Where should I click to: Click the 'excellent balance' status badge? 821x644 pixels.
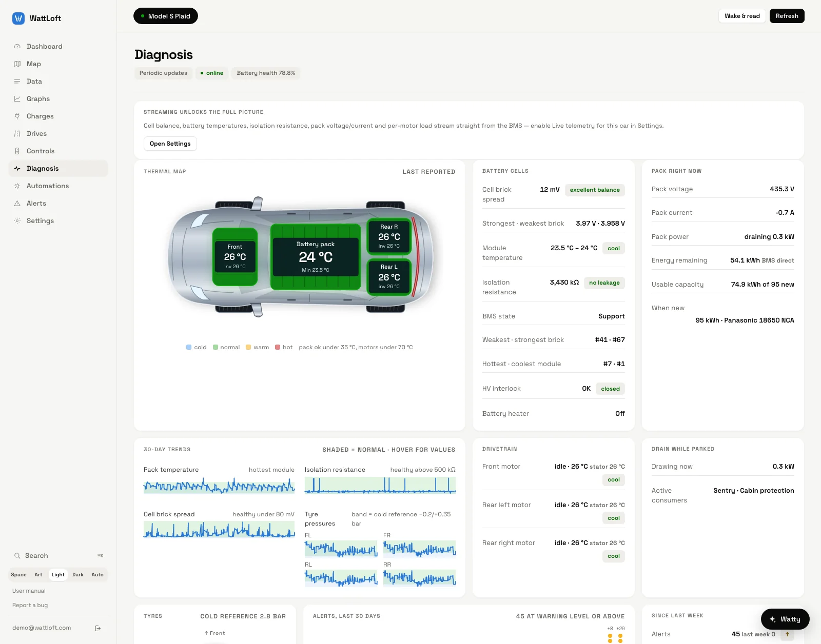point(595,190)
